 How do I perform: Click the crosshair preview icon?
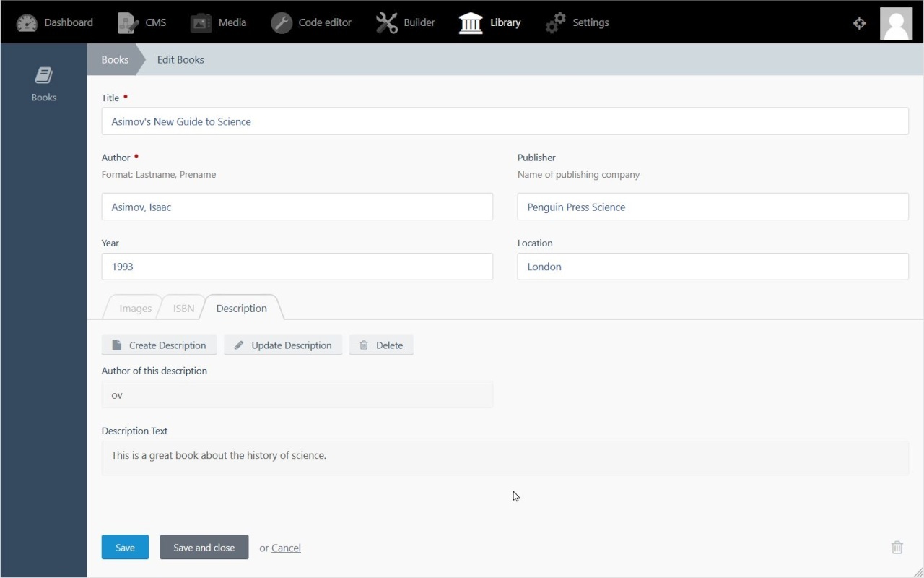coord(859,23)
